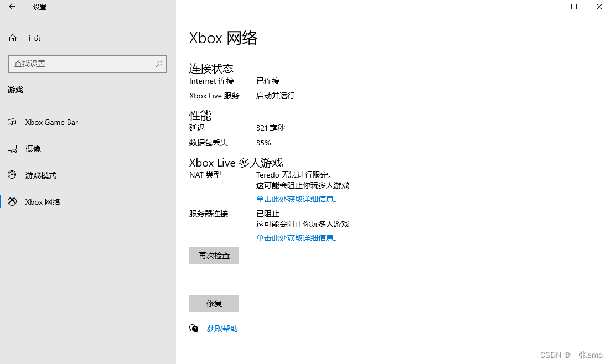Click the Internet 连接 label

(211, 81)
